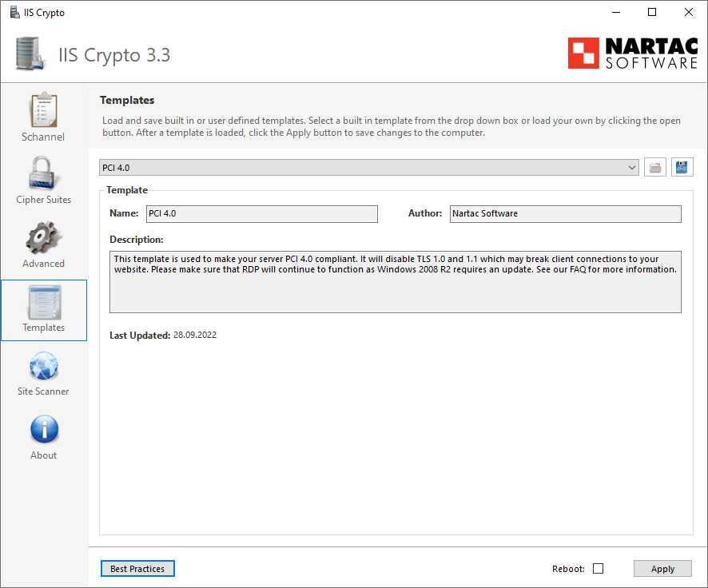Click the Last Updated date 28.09.2022

point(195,335)
